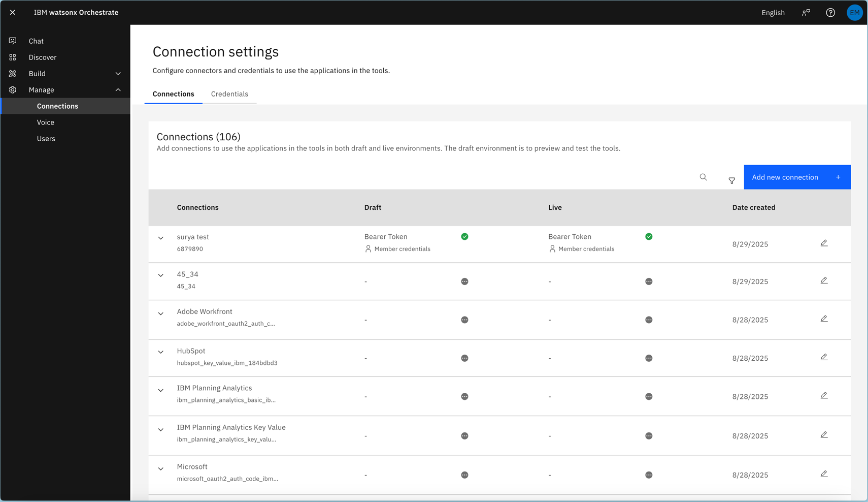This screenshot has width=868, height=502.
Task: Open the Users page from the sidebar
Action: (x=46, y=138)
